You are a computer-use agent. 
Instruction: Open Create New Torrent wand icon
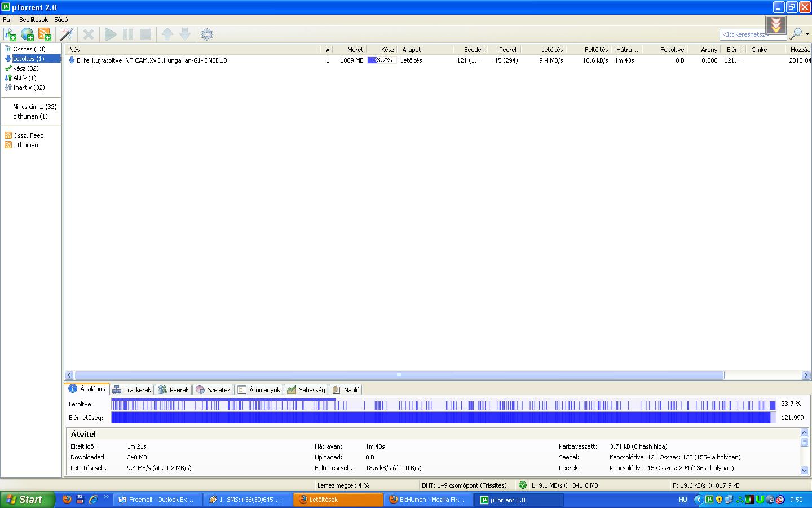click(67, 34)
